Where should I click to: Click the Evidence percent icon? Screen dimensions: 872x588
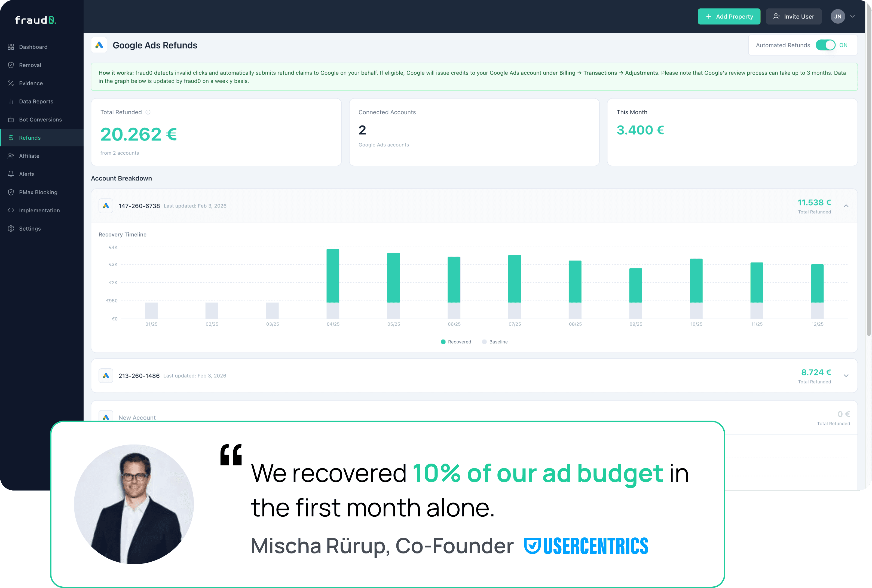pyautogui.click(x=11, y=83)
